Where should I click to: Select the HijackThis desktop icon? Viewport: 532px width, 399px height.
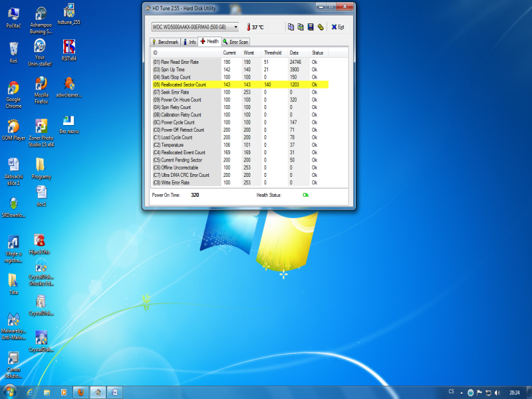click(39, 244)
